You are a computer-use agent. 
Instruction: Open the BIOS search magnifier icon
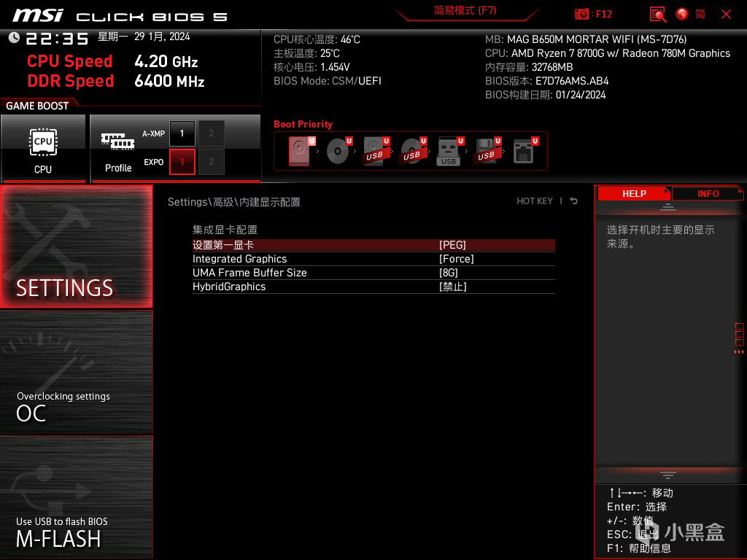click(657, 15)
